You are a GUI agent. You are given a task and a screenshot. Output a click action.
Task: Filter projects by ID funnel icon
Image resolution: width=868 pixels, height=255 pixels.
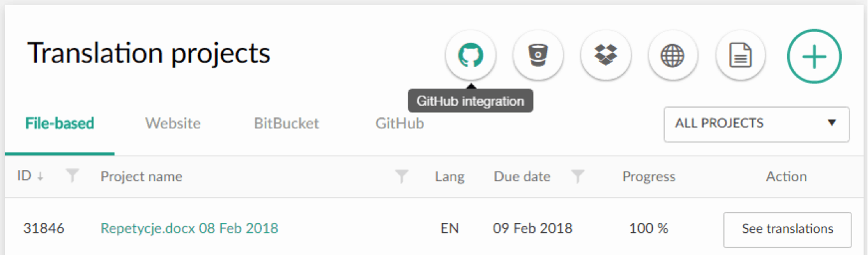coord(73,177)
